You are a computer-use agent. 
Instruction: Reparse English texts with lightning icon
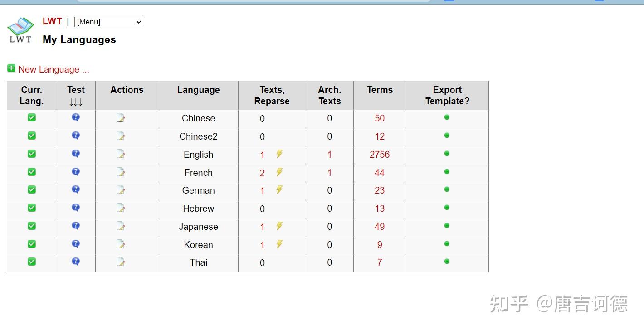click(279, 154)
